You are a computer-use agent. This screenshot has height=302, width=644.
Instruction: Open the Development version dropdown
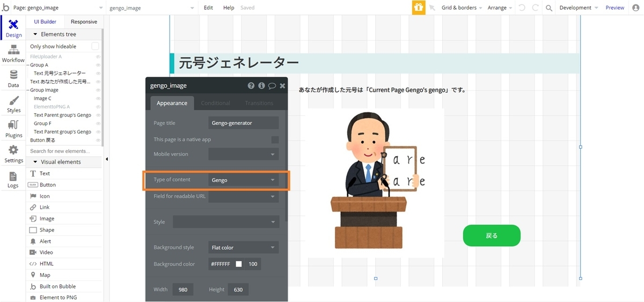tap(579, 8)
